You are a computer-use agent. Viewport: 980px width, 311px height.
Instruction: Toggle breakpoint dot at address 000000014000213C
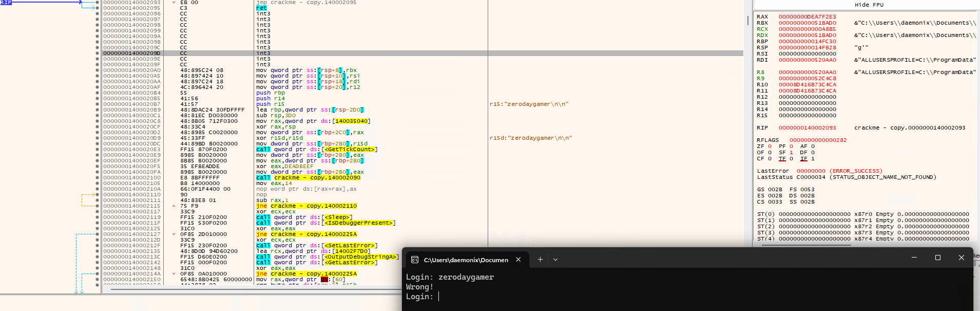coord(97,257)
